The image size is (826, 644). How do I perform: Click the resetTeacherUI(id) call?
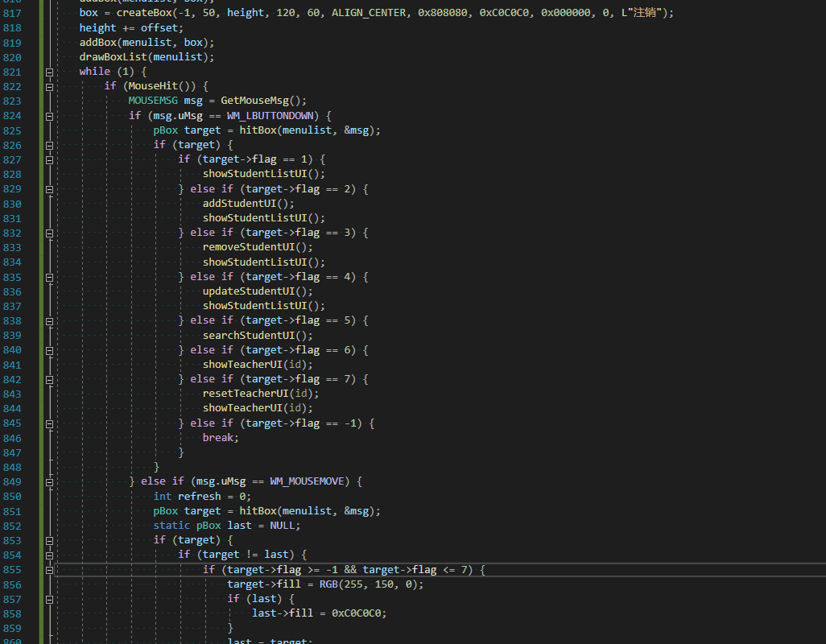[x=260, y=394]
